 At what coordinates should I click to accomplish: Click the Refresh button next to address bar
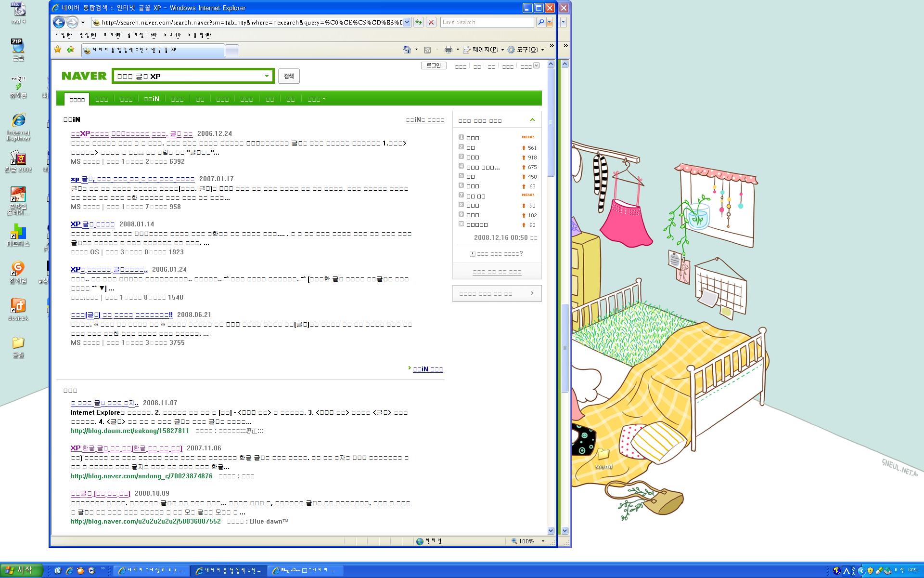click(x=419, y=22)
